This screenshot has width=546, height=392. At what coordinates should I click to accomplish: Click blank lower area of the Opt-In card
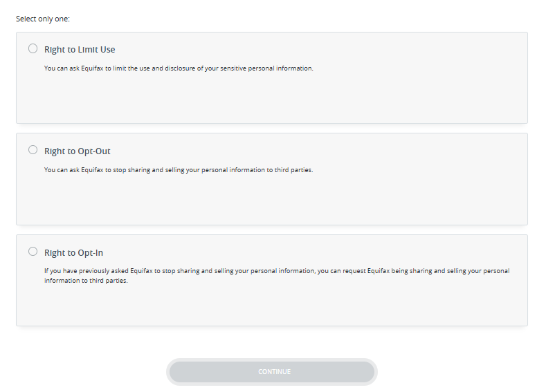(x=277, y=308)
